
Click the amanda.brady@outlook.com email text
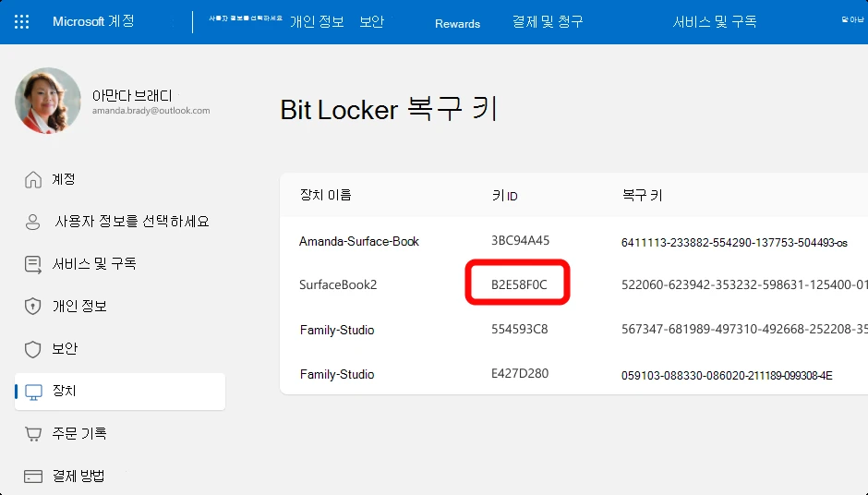coord(151,111)
